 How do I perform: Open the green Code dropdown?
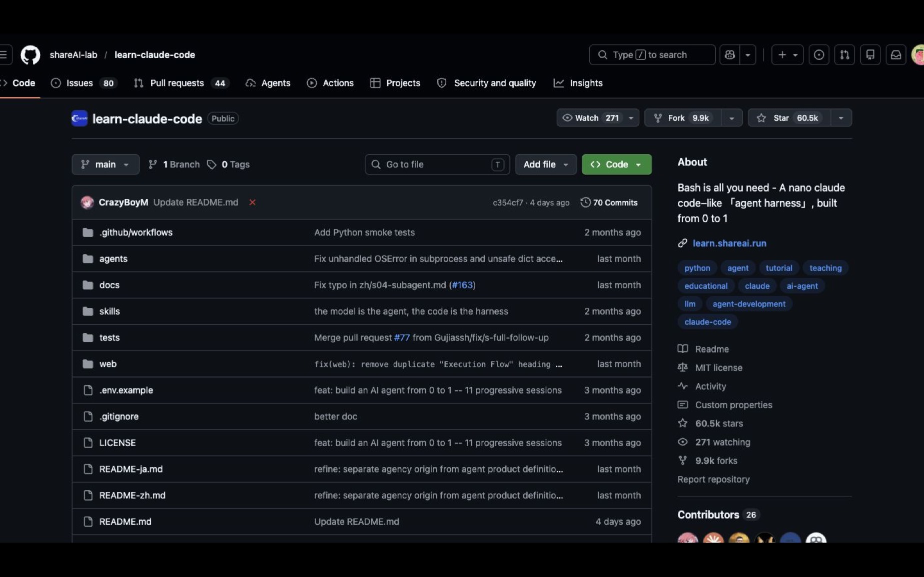click(x=617, y=164)
